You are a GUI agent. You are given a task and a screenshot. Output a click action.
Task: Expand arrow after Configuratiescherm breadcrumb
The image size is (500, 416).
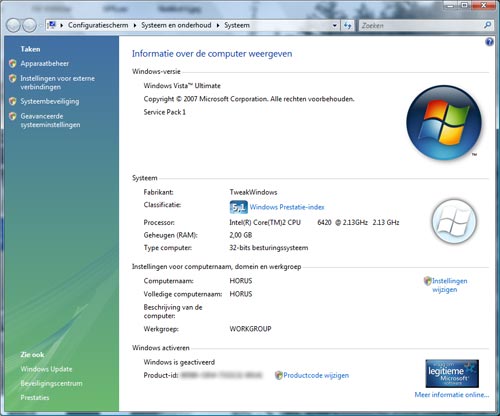pyautogui.click(x=135, y=25)
